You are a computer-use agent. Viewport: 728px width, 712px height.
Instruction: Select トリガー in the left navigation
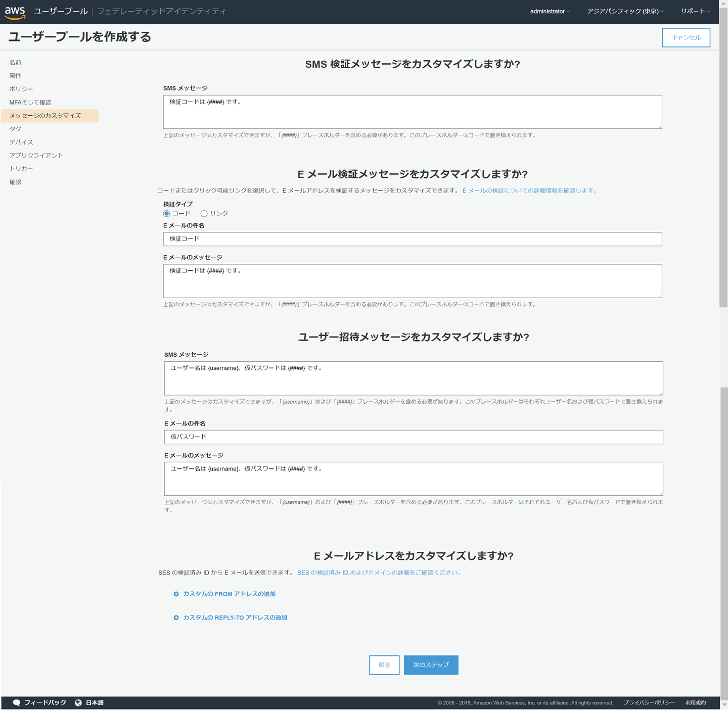click(x=21, y=169)
